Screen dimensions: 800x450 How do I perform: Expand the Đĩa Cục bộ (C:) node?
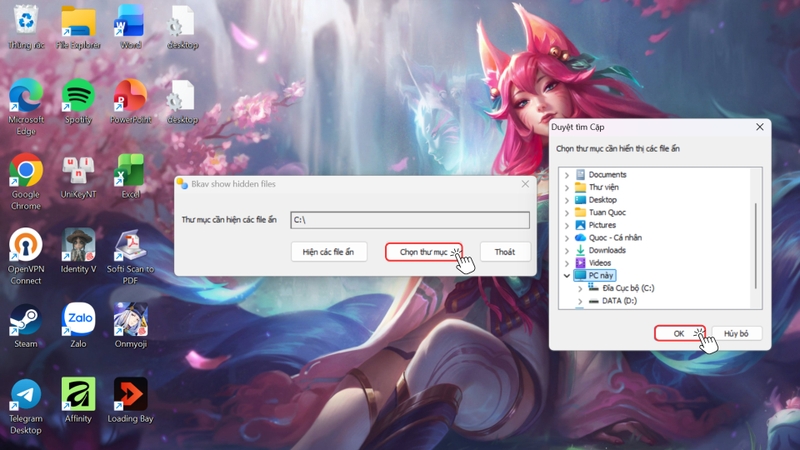(580, 288)
